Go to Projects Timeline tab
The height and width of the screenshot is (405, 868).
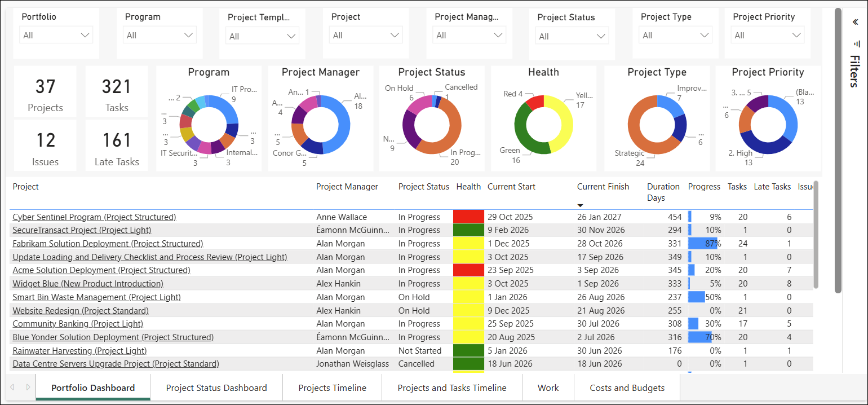pyautogui.click(x=333, y=388)
